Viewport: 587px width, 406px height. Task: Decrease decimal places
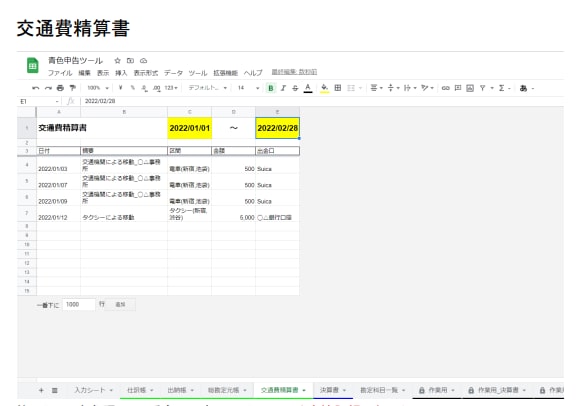coord(144,88)
